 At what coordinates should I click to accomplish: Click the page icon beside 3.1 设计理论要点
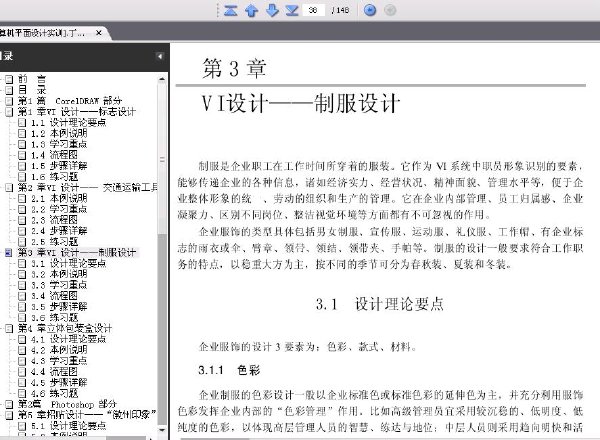tap(22, 264)
